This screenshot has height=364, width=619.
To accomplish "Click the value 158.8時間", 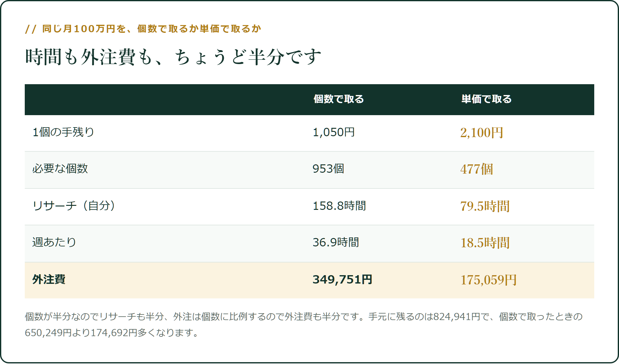I will coord(340,206).
